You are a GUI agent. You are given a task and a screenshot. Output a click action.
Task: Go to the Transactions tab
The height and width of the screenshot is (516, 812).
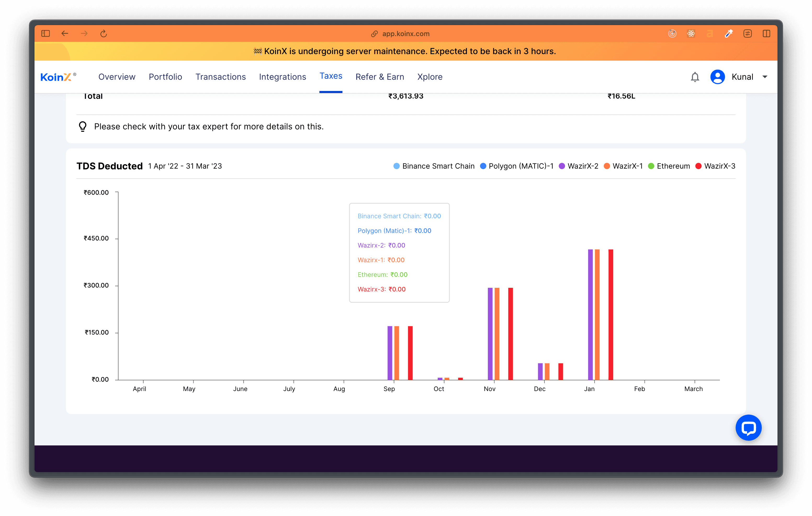(221, 77)
